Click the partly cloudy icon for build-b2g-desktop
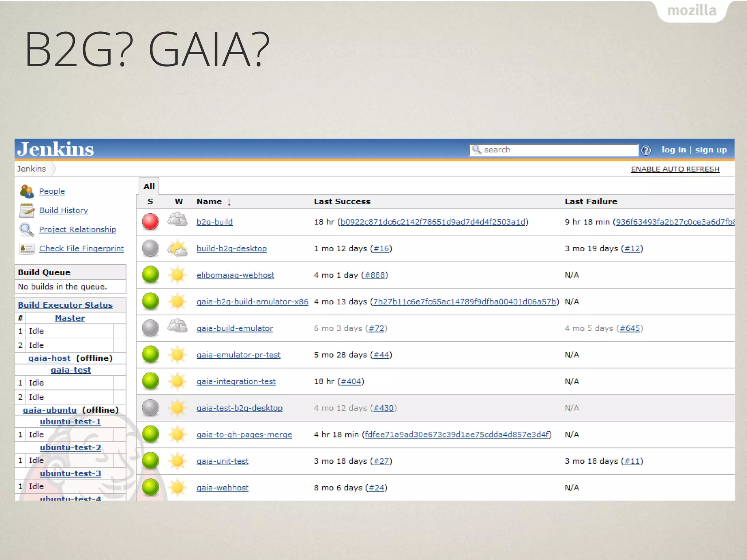The height and width of the screenshot is (560, 747). pyautogui.click(x=177, y=248)
